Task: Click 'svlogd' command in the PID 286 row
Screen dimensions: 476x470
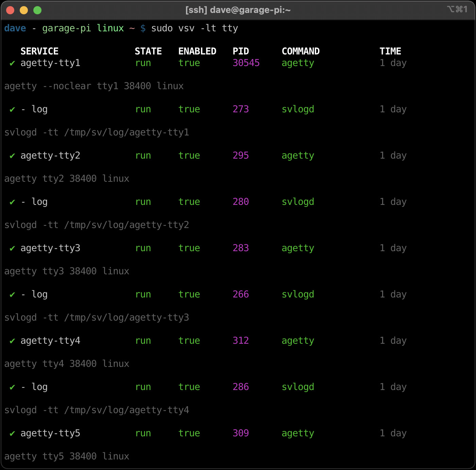Action: [298, 387]
